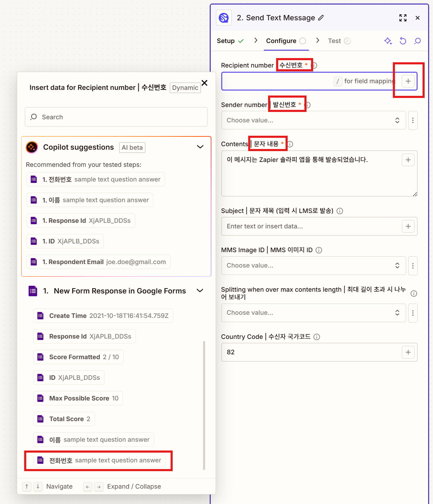Click the search icon in step header
The width and height of the screenshot is (433, 504).
click(x=417, y=41)
